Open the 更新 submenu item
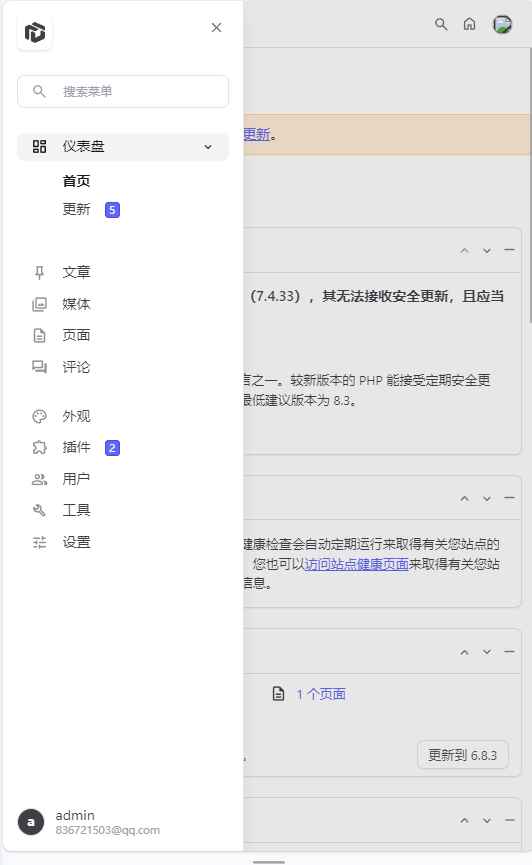The image size is (532, 865). [76, 209]
